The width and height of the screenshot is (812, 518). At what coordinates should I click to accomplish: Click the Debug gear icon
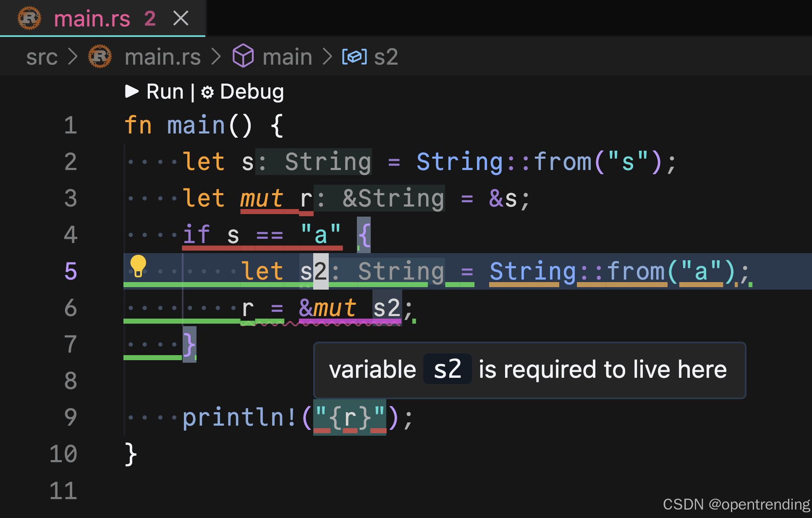207,92
